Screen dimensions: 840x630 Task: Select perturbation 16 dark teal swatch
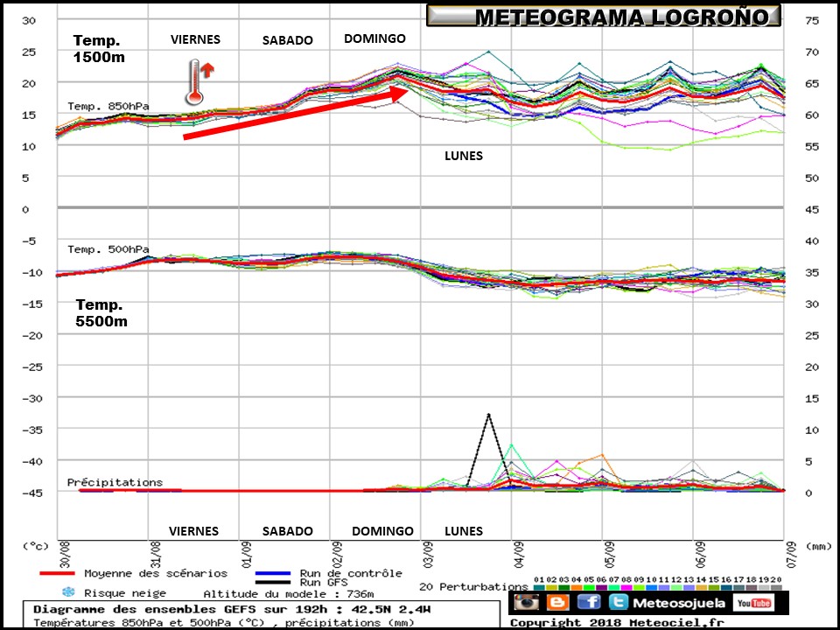[726, 588]
